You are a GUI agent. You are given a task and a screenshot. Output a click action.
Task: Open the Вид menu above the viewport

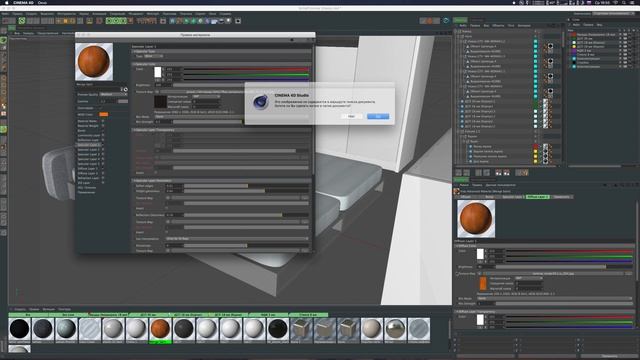17,33
